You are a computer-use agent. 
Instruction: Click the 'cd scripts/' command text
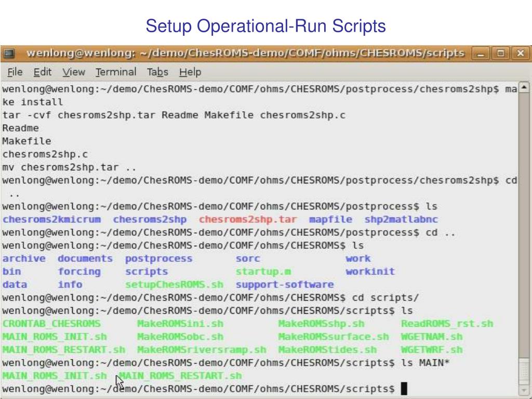tap(385, 298)
